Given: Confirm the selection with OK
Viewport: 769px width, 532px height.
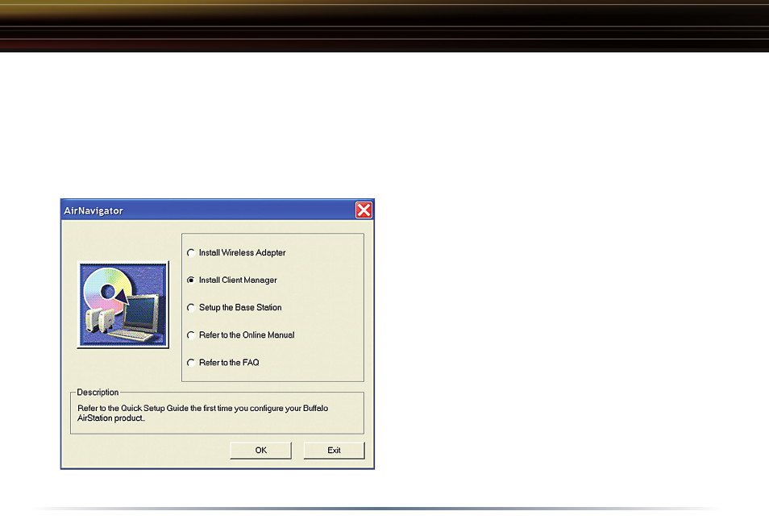Looking at the screenshot, I should (260, 450).
